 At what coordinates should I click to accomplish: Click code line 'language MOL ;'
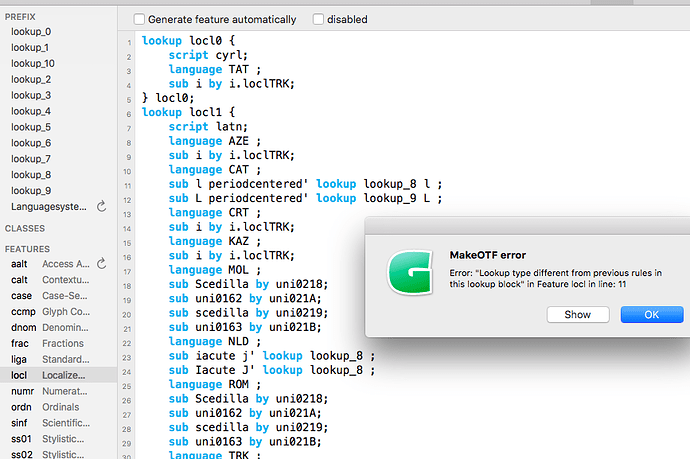215,270
